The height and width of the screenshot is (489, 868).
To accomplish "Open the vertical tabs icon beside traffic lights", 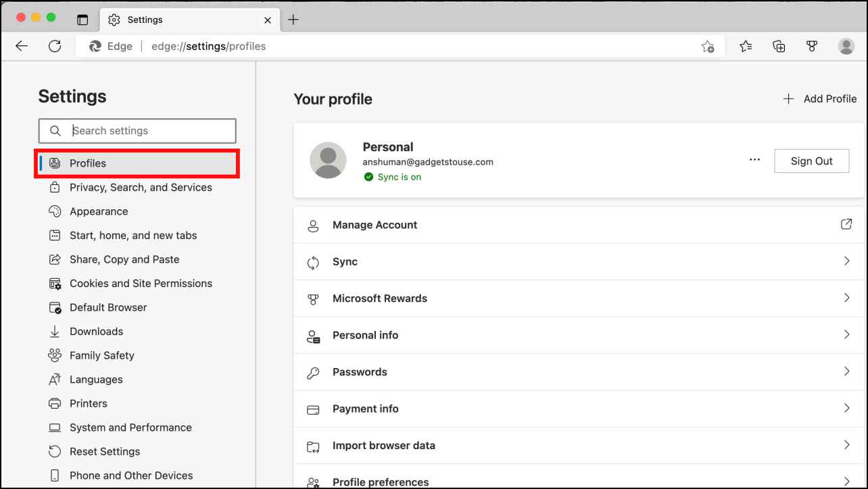I will coord(82,20).
